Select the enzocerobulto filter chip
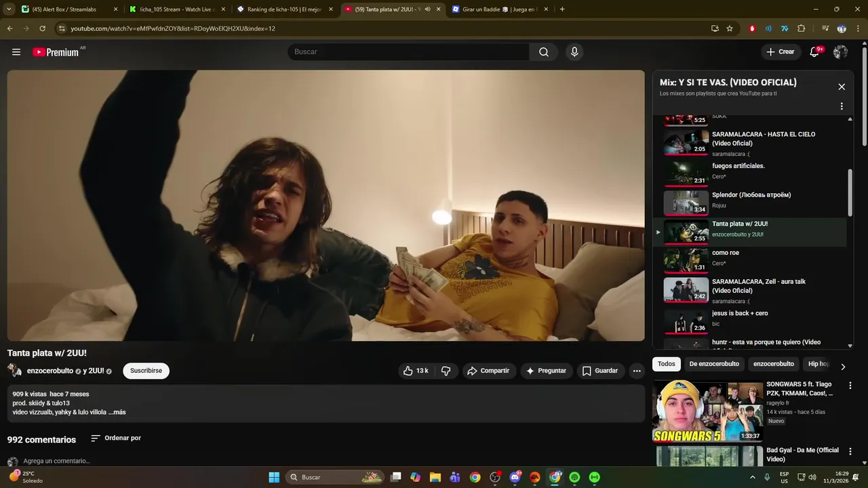This screenshot has width=868, height=488. (774, 364)
